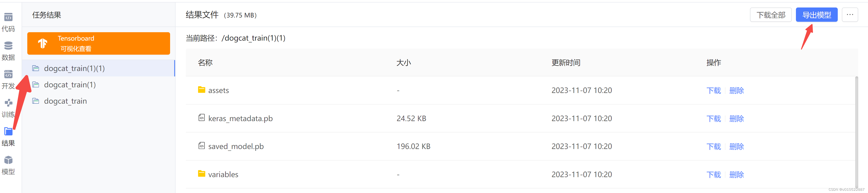Click the keras_metadata.pb file icon
Image resolution: width=868 pixels, height=193 pixels.
pyautogui.click(x=201, y=118)
